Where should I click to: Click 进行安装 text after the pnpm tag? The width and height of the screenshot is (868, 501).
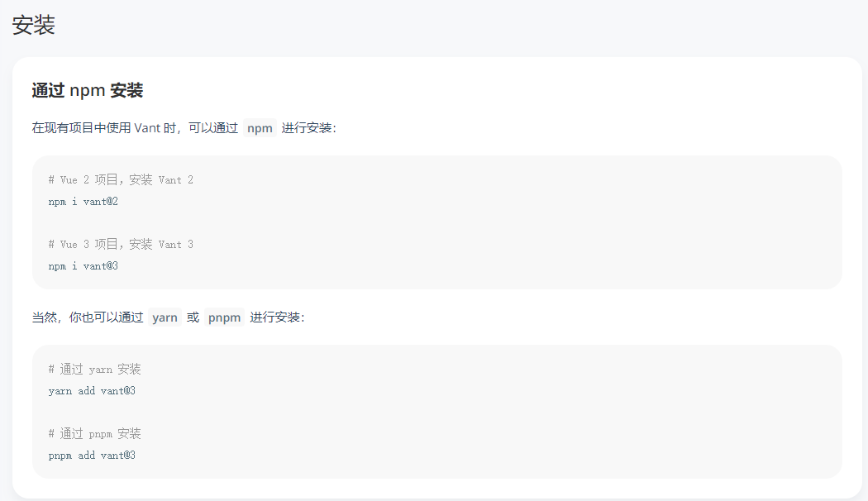277,317
